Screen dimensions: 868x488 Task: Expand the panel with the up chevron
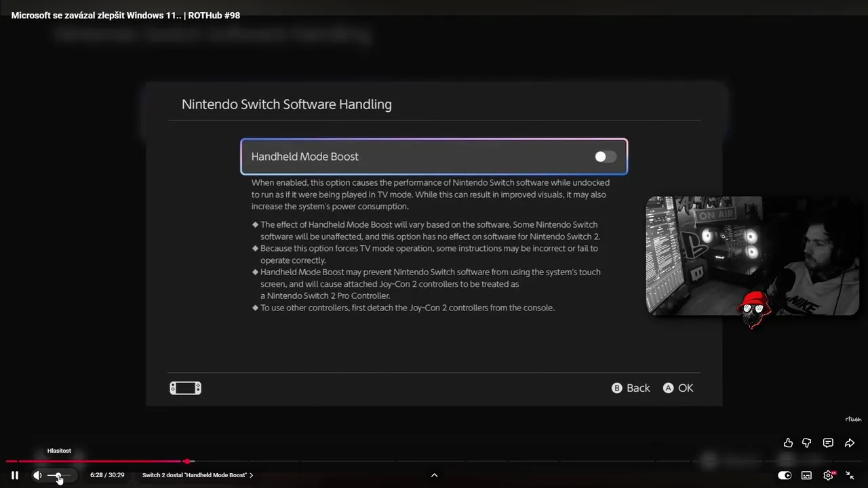[434, 475]
